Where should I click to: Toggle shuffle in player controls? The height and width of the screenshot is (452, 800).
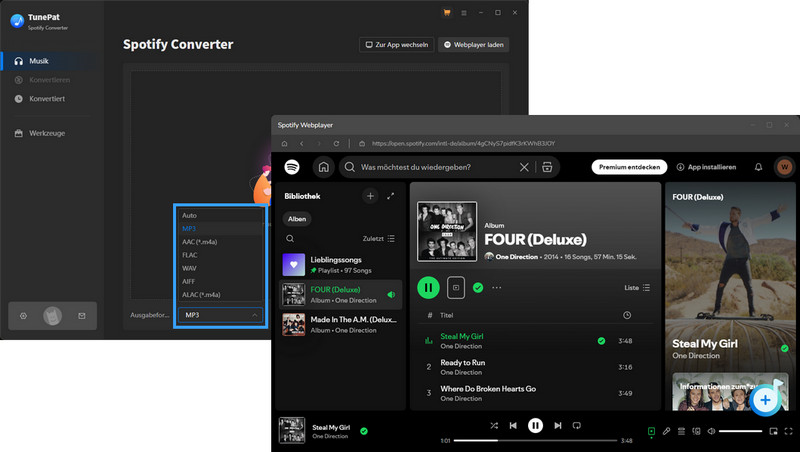[494, 425]
